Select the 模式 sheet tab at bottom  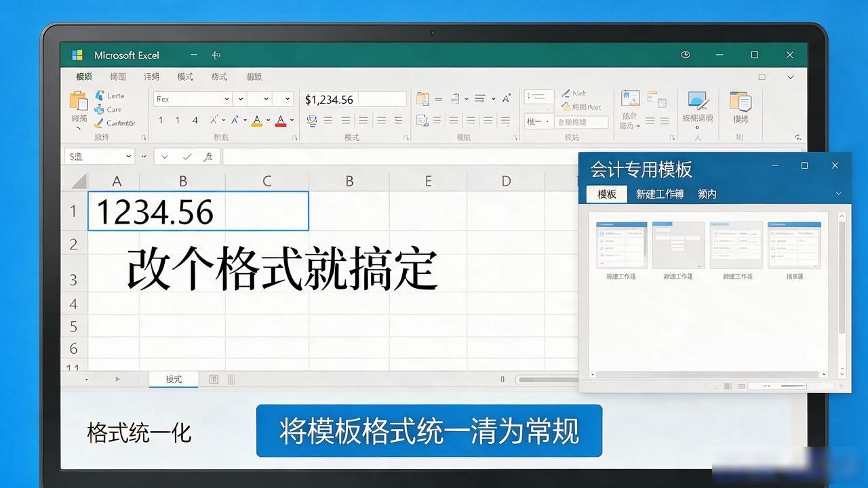point(174,380)
